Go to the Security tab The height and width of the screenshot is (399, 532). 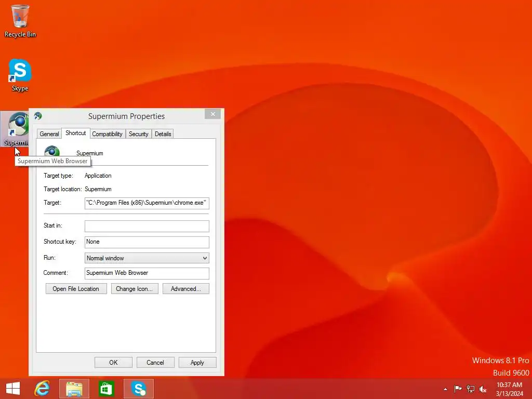tap(138, 134)
